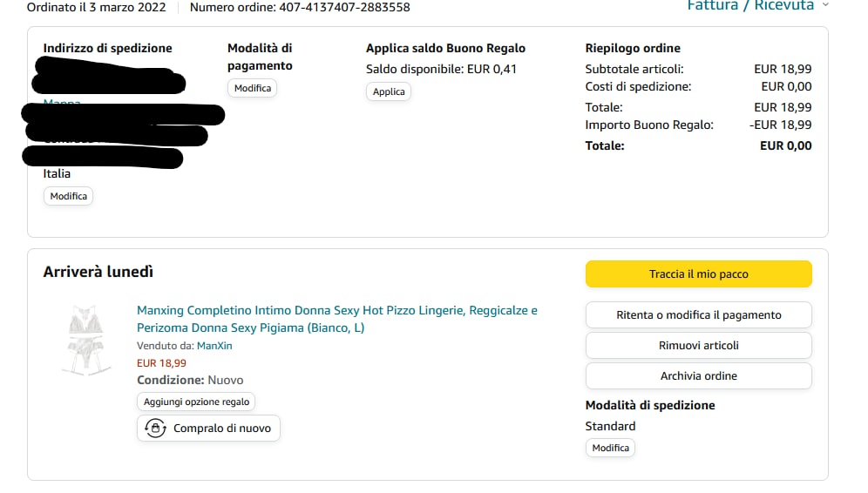
Task: Click the Riepilogo ordine heading
Action: 633,48
